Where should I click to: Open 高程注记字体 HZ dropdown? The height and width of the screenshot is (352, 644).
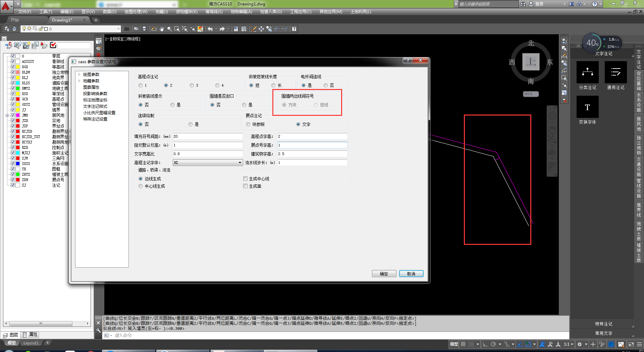208,163
